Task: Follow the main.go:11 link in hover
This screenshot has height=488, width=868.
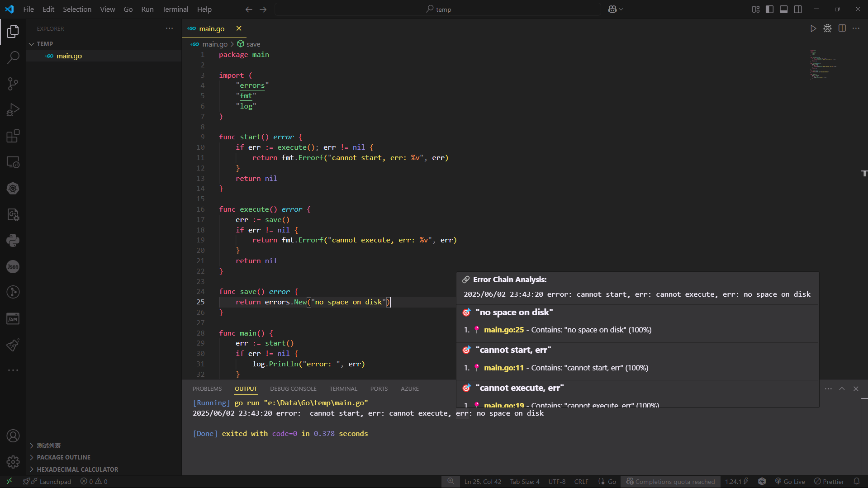Action: click(504, 368)
